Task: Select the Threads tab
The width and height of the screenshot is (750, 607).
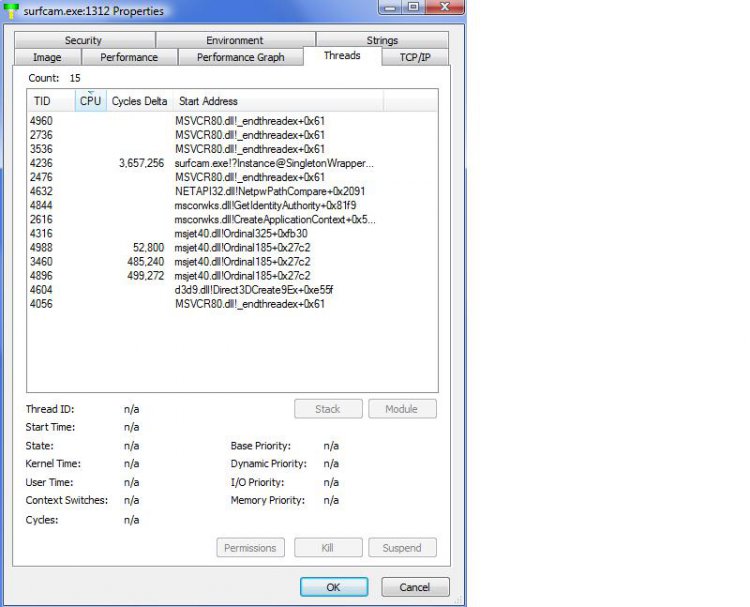Action: 342,55
